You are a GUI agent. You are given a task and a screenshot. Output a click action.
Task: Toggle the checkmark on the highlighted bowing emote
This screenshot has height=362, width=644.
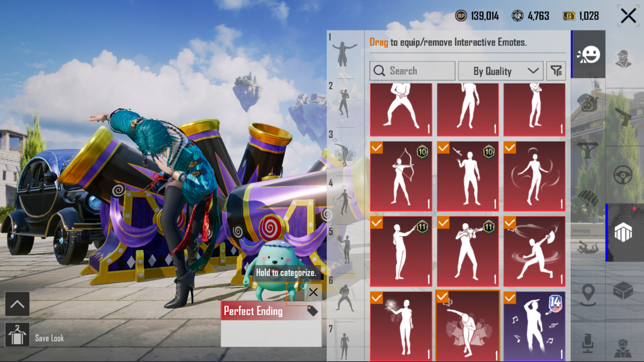(x=442, y=297)
